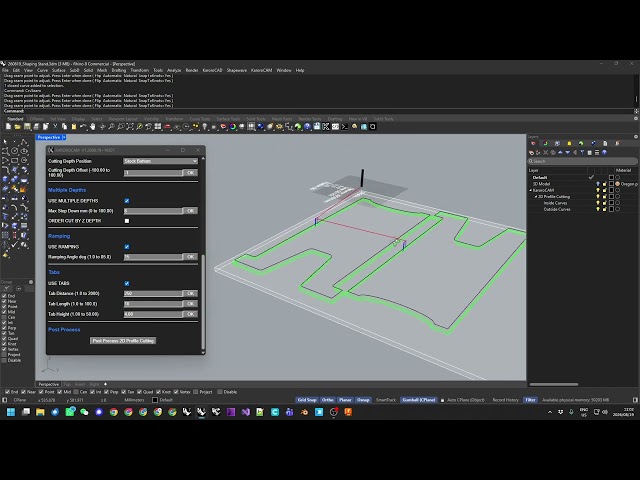Viewport: 640px width, 480px height.
Task: Toggle Quad osnap in bottom osnap bar
Action: click(x=140, y=392)
